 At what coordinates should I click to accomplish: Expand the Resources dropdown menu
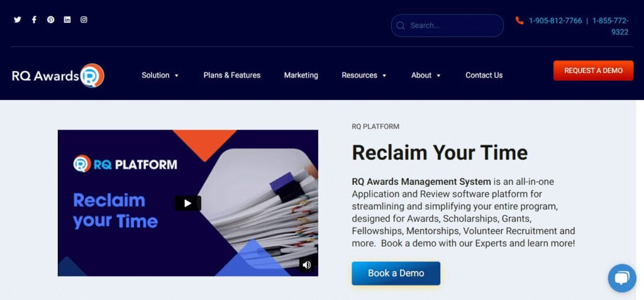click(364, 75)
